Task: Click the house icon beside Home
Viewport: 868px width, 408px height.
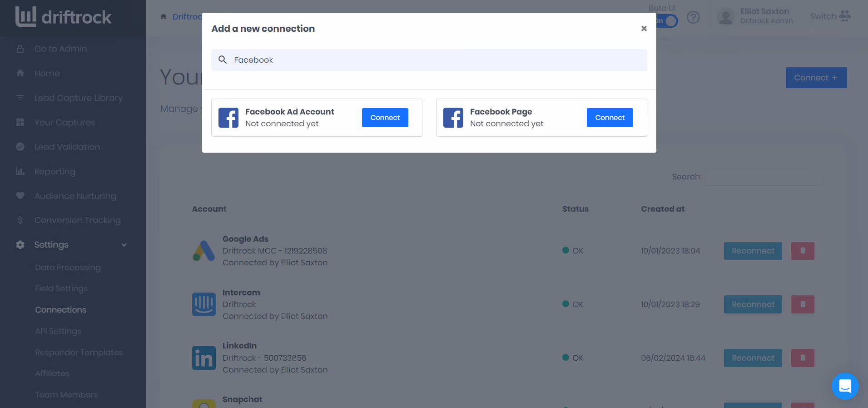Action: [20, 73]
